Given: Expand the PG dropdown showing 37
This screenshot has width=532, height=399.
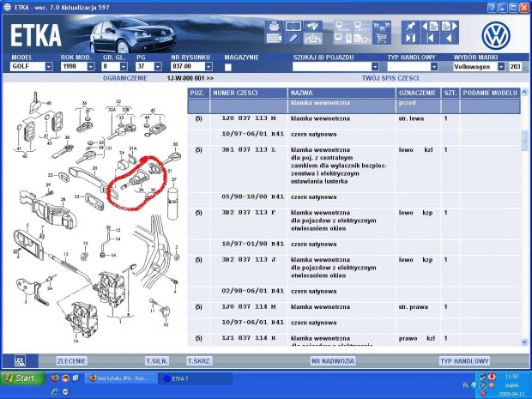Looking at the screenshot, I should 158,67.
